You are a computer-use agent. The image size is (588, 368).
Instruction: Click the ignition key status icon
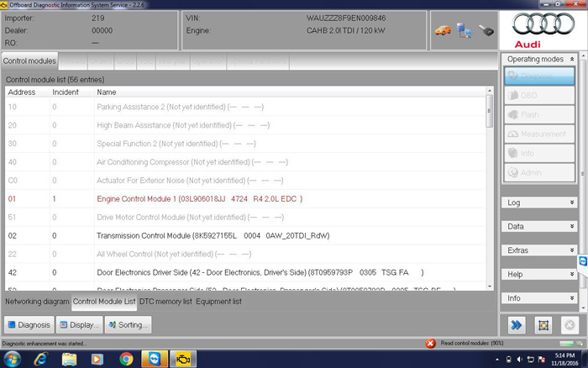486,30
